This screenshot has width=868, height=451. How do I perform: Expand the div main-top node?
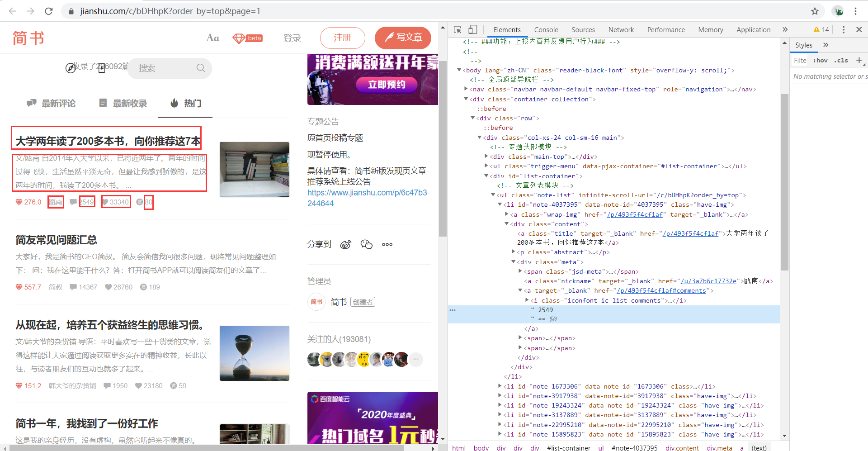click(486, 157)
